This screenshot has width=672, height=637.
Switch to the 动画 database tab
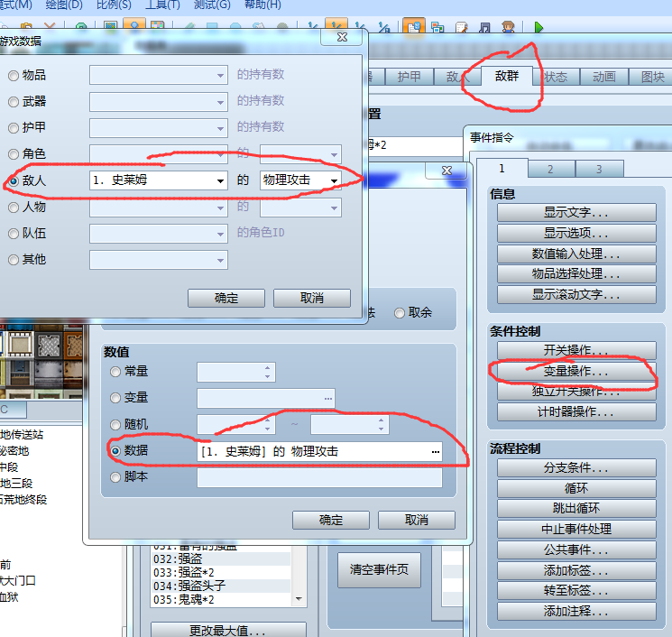click(x=603, y=78)
